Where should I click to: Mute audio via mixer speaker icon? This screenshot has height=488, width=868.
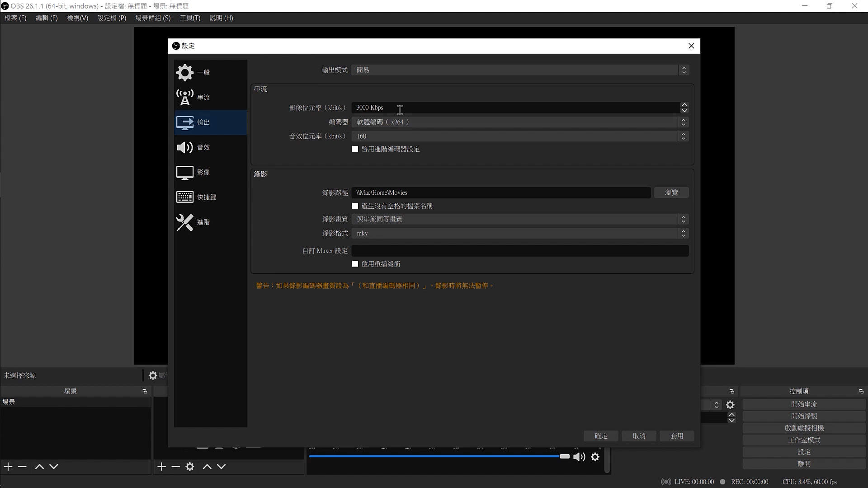[579, 457]
